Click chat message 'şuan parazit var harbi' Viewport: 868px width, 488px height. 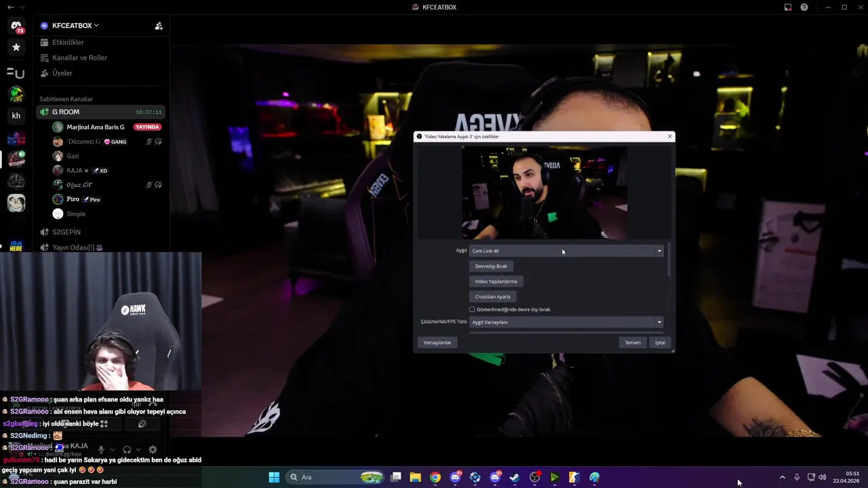point(85,482)
